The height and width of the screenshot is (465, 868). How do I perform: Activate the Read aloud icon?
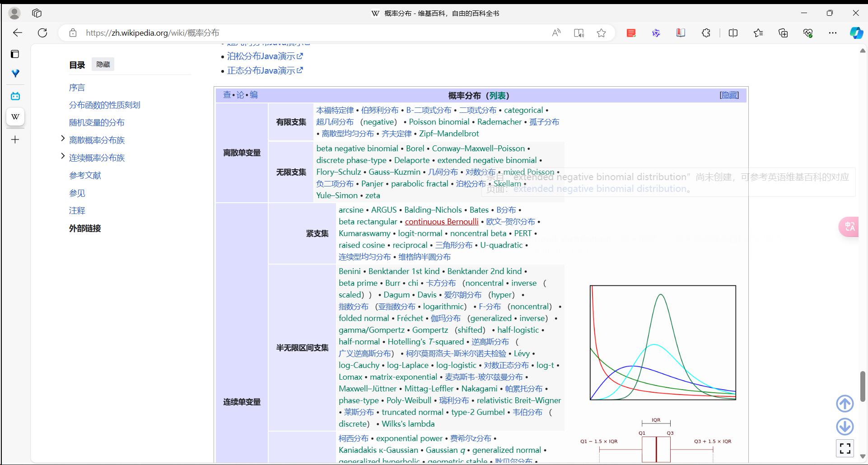point(556,33)
